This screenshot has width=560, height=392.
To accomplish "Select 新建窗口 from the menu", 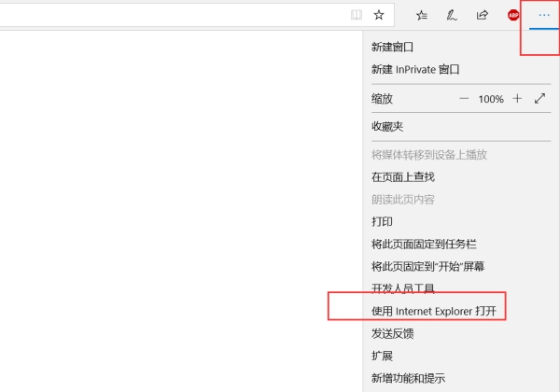I will coord(392,47).
